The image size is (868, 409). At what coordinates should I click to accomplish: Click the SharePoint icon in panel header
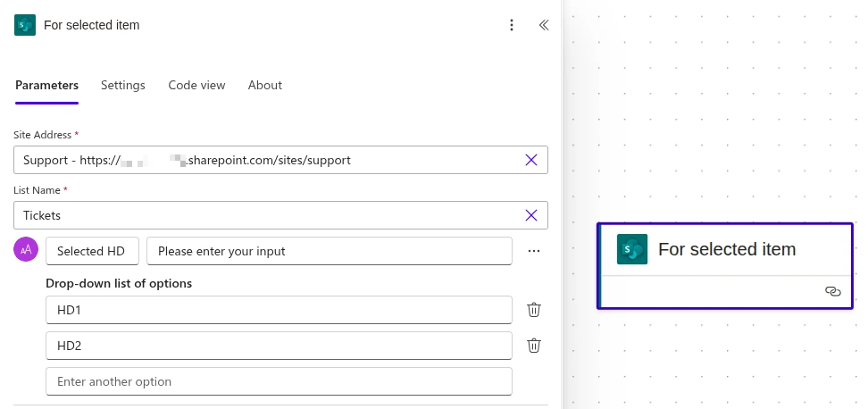pyautogui.click(x=25, y=25)
